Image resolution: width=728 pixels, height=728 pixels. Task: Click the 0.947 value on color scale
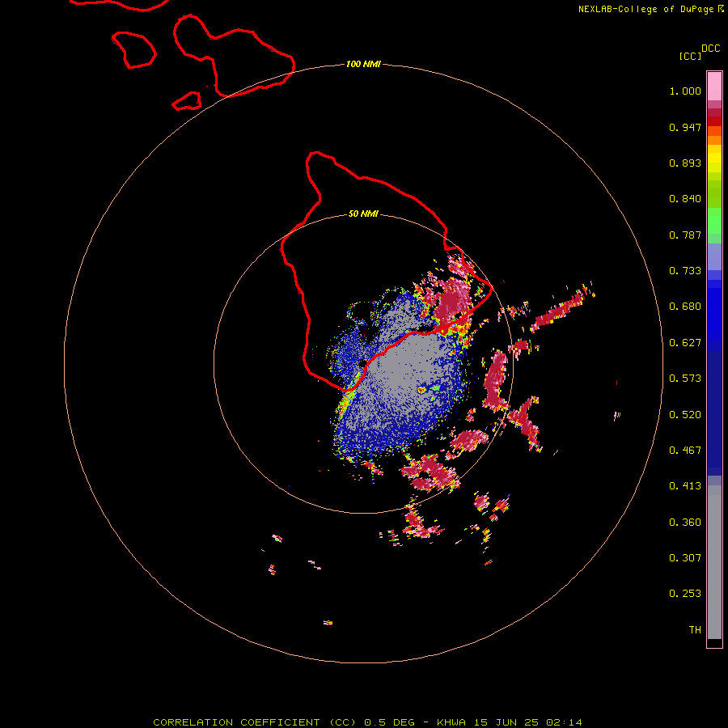pos(685,127)
